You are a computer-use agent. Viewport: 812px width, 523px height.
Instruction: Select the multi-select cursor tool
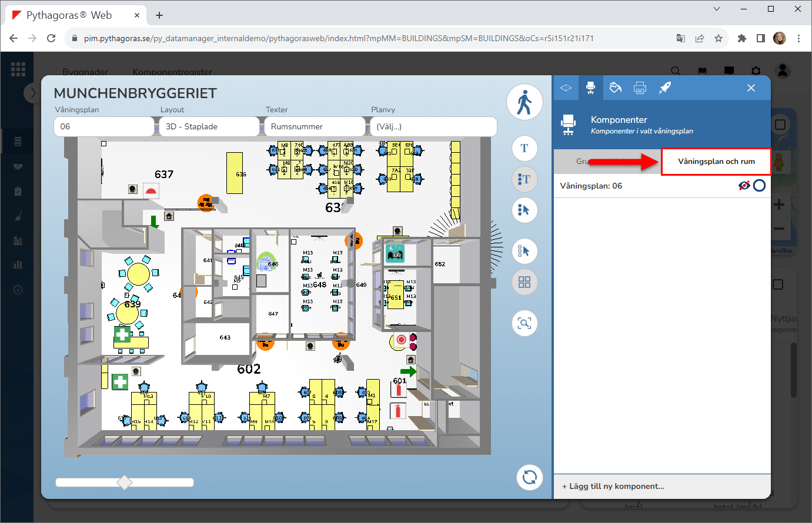point(524,252)
